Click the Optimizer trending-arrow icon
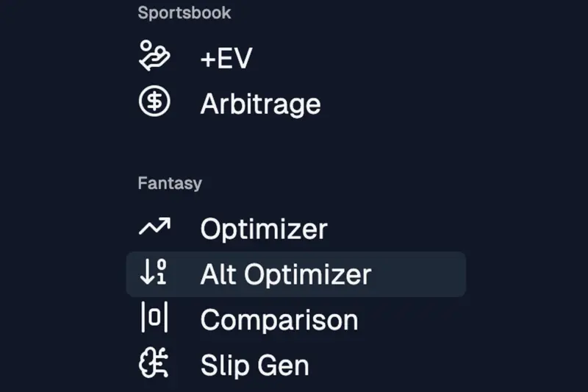The height and width of the screenshot is (392, 588). 154,227
